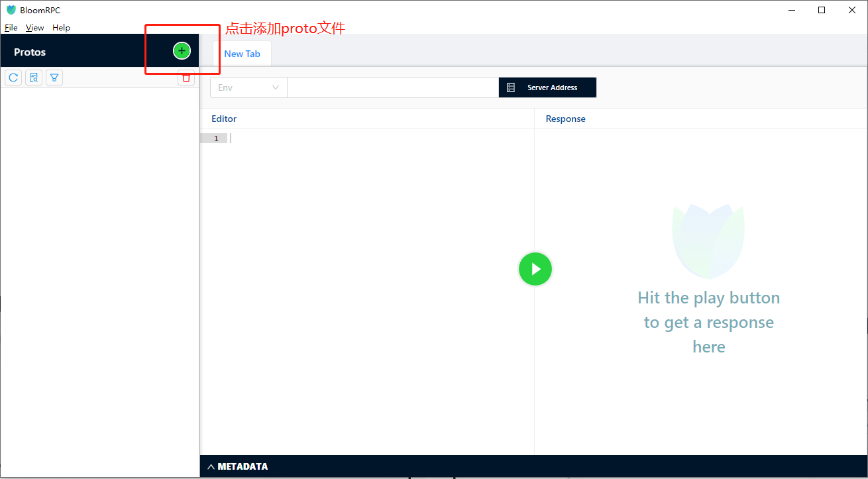
Task: Open the View menu
Action: pos(34,27)
